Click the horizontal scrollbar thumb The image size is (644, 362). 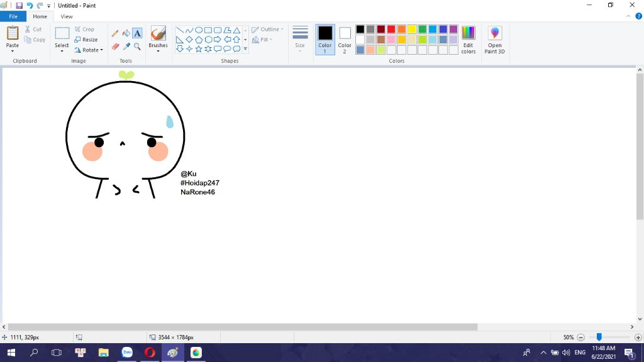click(243, 327)
